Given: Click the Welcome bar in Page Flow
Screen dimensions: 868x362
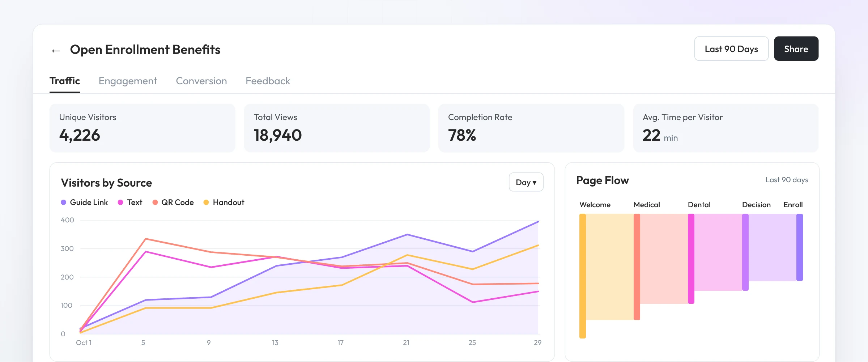Looking at the screenshot, I should [x=582, y=276].
